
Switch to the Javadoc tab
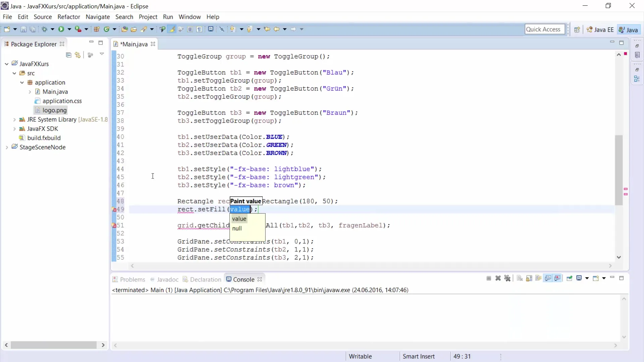point(164,280)
